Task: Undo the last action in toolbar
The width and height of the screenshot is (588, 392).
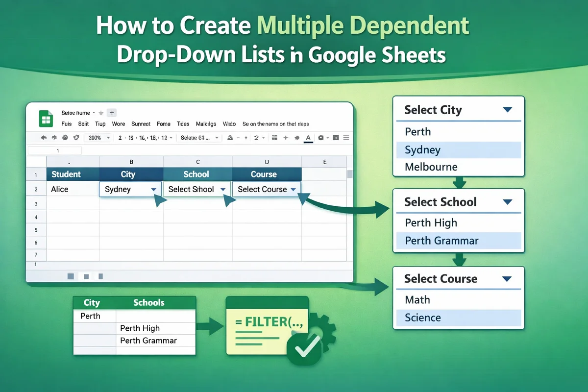Action: pos(44,138)
